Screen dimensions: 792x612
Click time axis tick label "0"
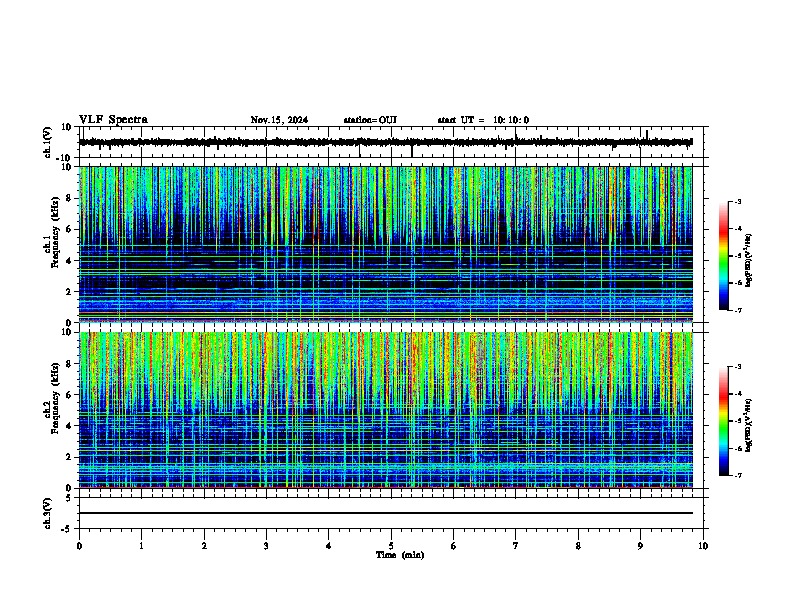[x=79, y=545]
